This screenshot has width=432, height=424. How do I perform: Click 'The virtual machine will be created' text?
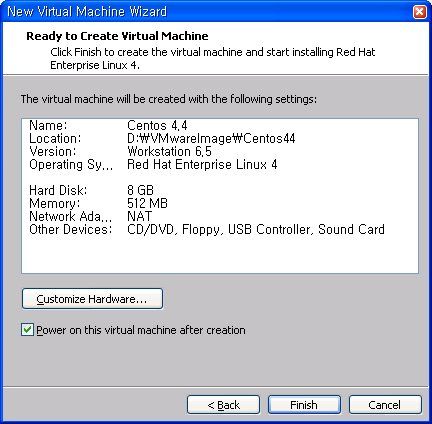tap(169, 99)
